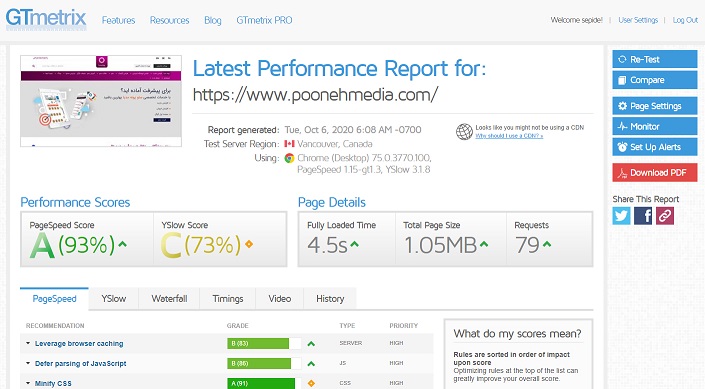Click the TYPE column header
Image resolution: width=705 pixels, height=389 pixels.
(347, 326)
